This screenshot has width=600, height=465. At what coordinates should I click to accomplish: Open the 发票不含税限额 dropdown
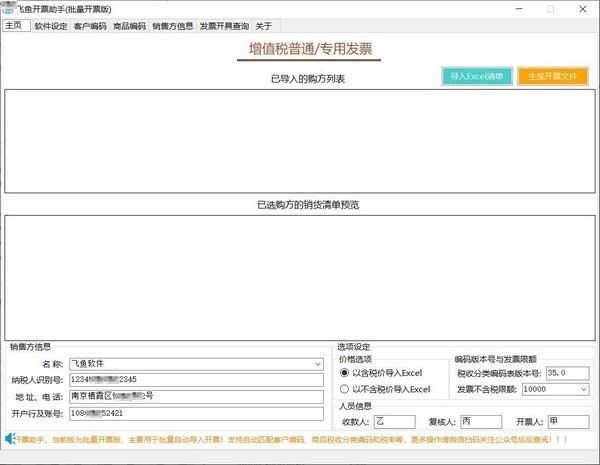583,389
